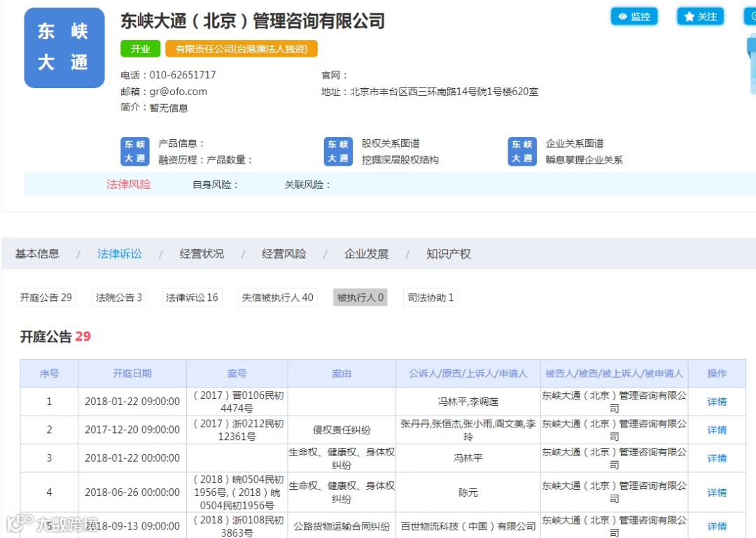
Task: Open 企业关系图谱 link
Action: click(575, 143)
